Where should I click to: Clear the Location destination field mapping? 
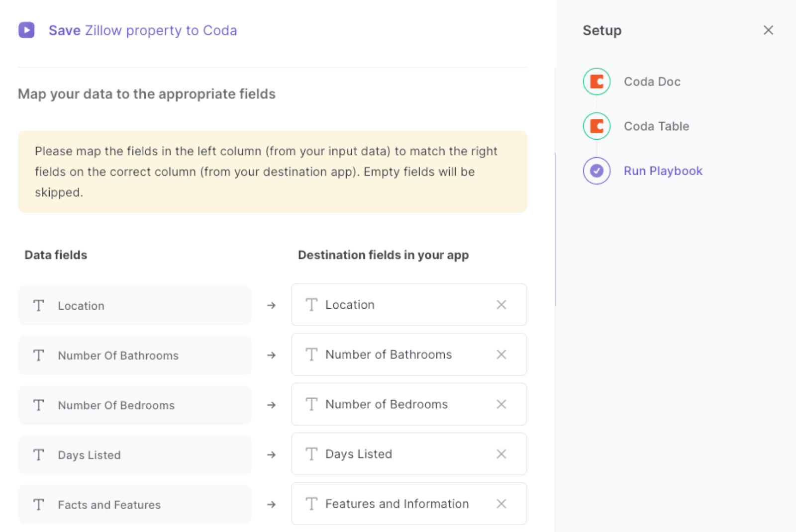[501, 305]
